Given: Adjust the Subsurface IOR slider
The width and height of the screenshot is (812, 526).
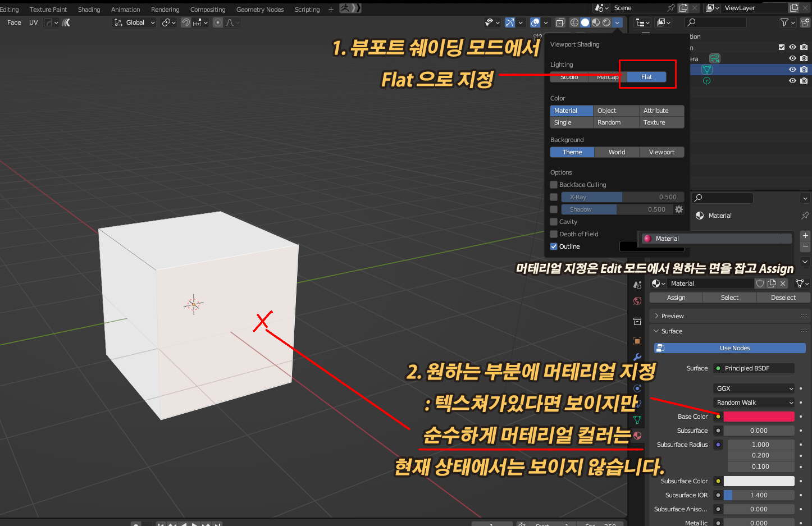Looking at the screenshot, I should click(x=759, y=495).
